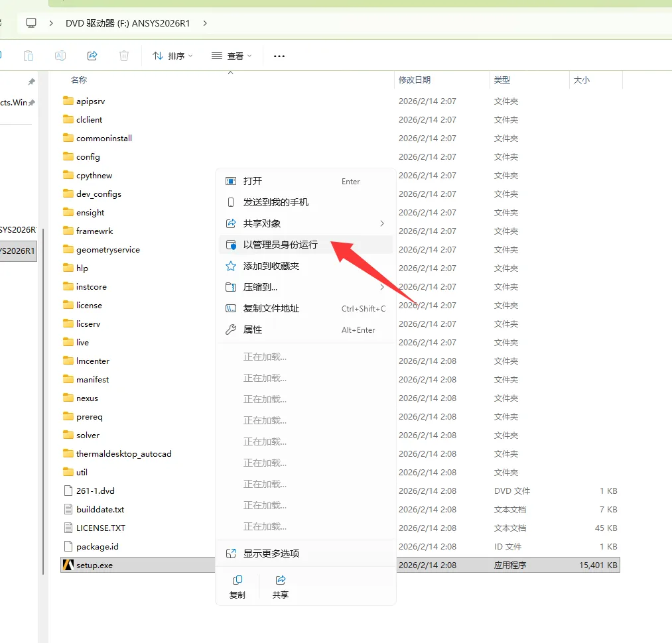Click the star icon next to 添加到收藏夹
672x643 pixels.
pyautogui.click(x=231, y=266)
